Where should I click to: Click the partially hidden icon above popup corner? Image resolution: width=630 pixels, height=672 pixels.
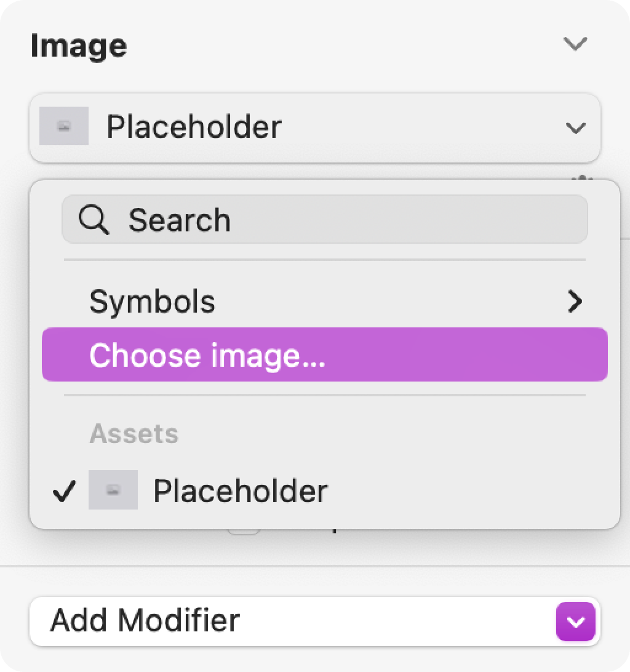(583, 177)
